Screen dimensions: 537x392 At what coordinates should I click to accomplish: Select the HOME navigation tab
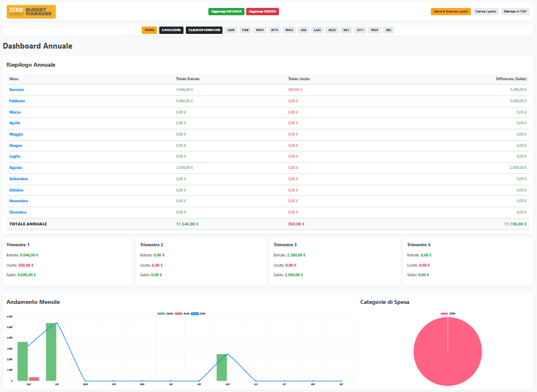click(x=149, y=30)
